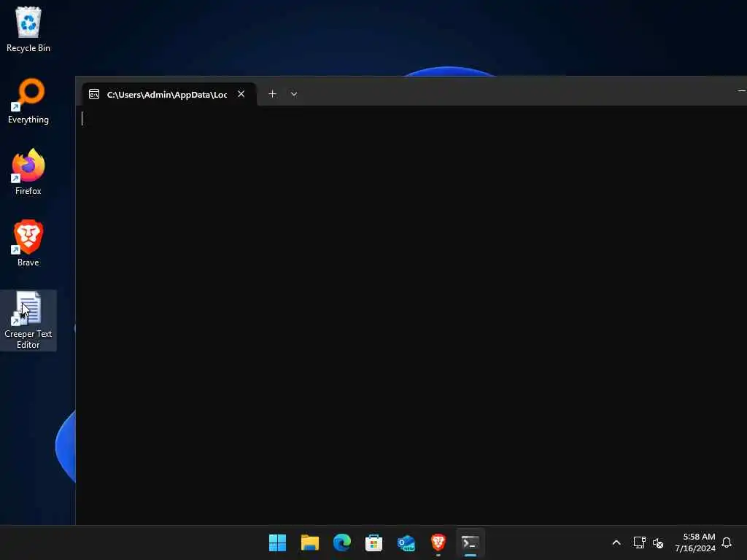This screenshot has width=747, height=560.
Task: Open the notifications bell icon
Action: point(727,542)
